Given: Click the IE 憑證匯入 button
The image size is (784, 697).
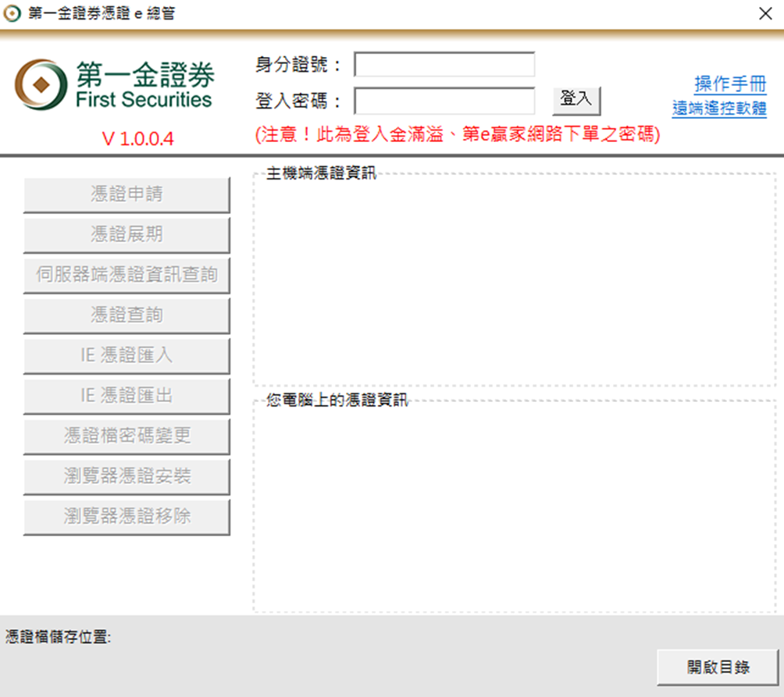Looking at the screenshot, I should tap(127, 356).
